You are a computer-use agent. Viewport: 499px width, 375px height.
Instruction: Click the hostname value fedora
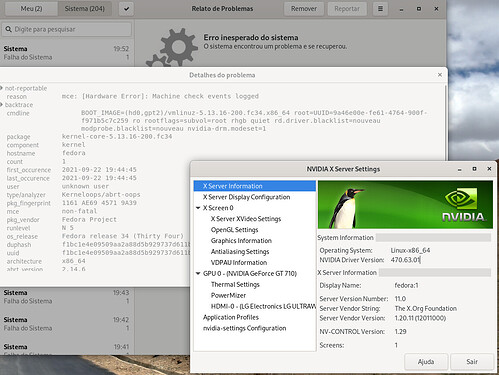click(x=74, y=153)
